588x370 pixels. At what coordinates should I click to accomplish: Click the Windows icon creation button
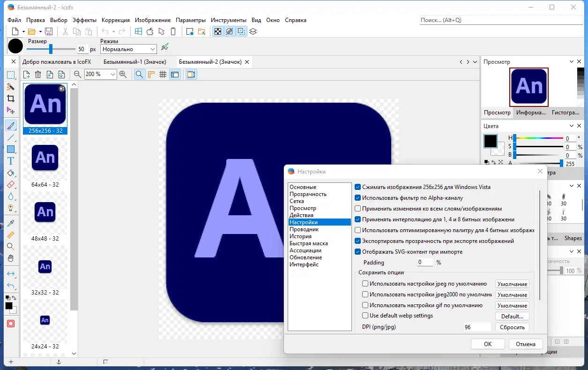click(138, 31)
